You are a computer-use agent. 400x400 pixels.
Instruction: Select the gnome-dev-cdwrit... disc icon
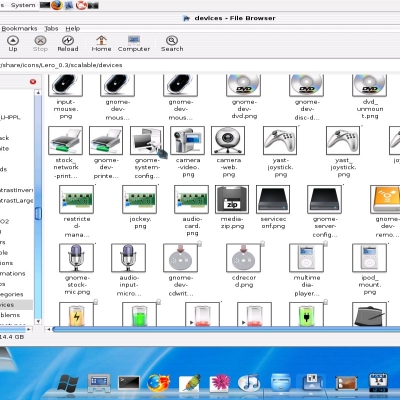(181, 258)
